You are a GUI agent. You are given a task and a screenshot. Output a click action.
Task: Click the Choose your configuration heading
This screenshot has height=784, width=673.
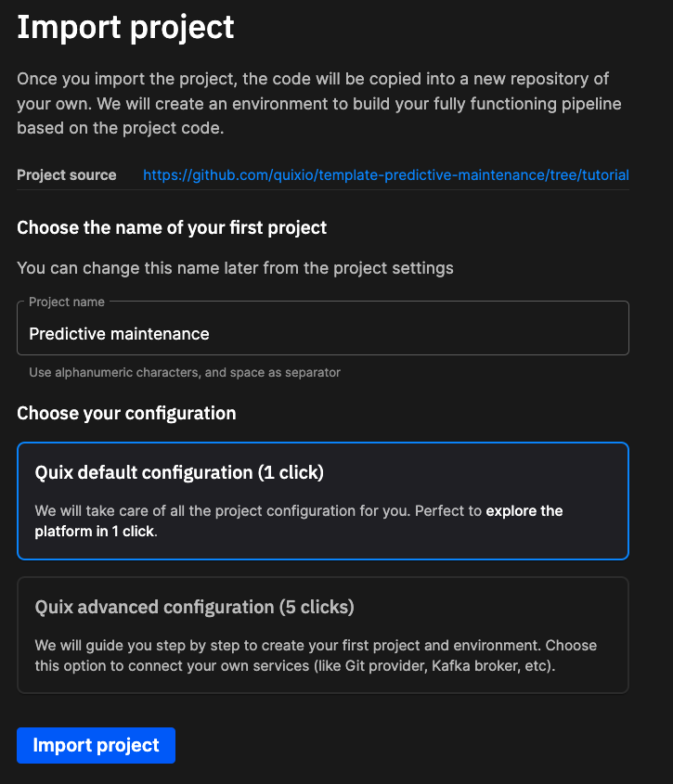tap(126, 414)
